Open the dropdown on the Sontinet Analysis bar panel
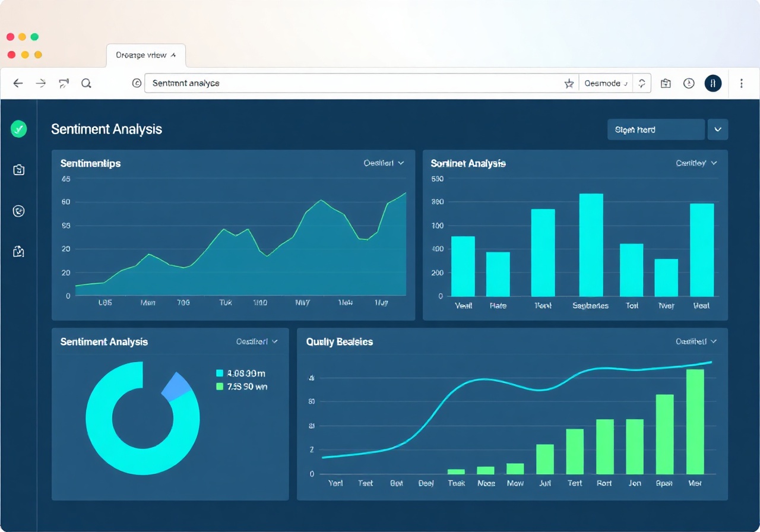The width and height of the screenshot is (760, 532). coord(696,163)
